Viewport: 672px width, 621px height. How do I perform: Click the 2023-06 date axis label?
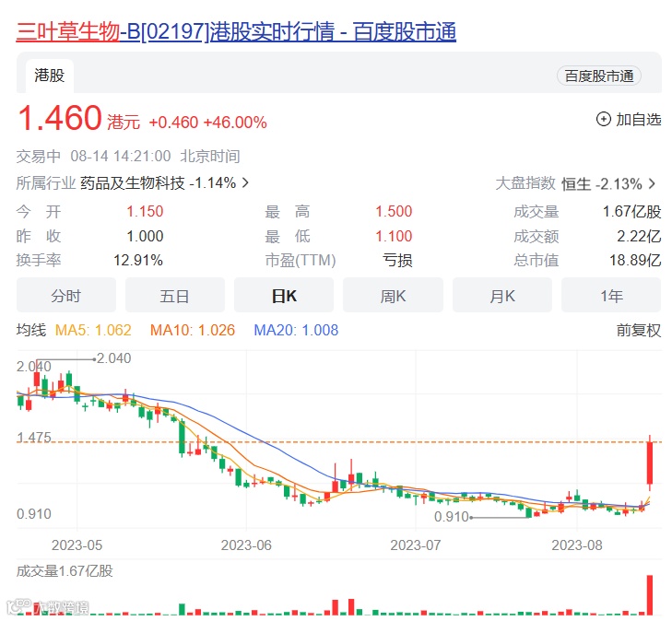pyautogui.click(x=246, y=545)
